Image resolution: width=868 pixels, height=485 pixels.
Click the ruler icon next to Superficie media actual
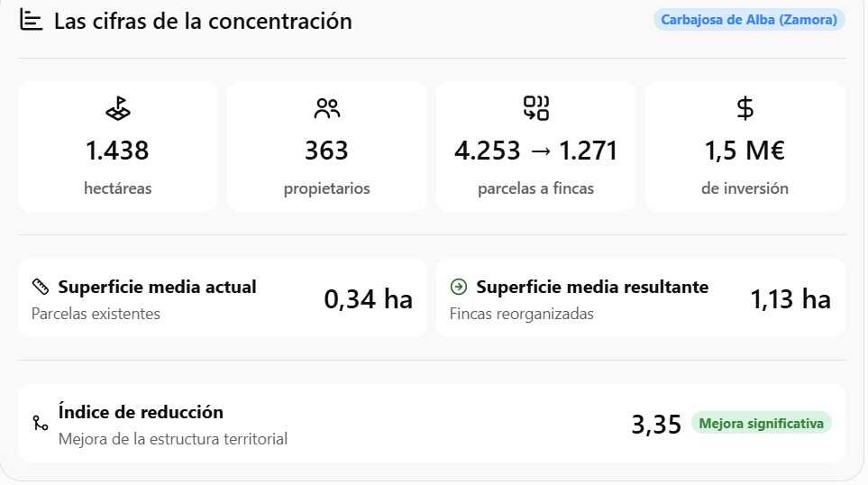coord(41,287)
